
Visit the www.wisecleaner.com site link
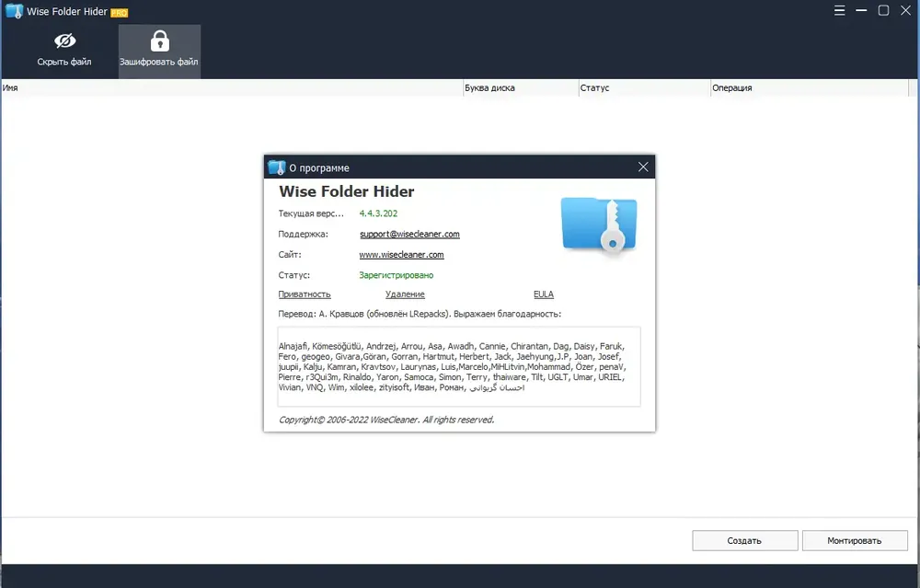tap(401, 255)
